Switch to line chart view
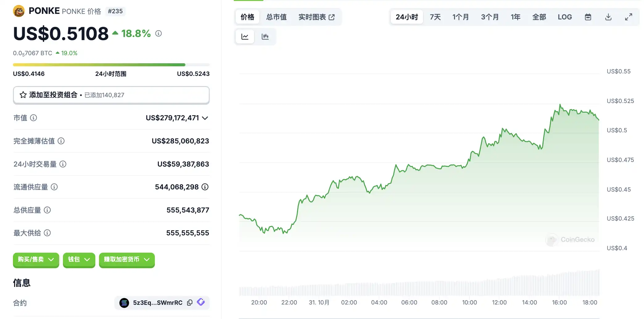The width and height of the screenshot is (644, 319). (245, 37)
